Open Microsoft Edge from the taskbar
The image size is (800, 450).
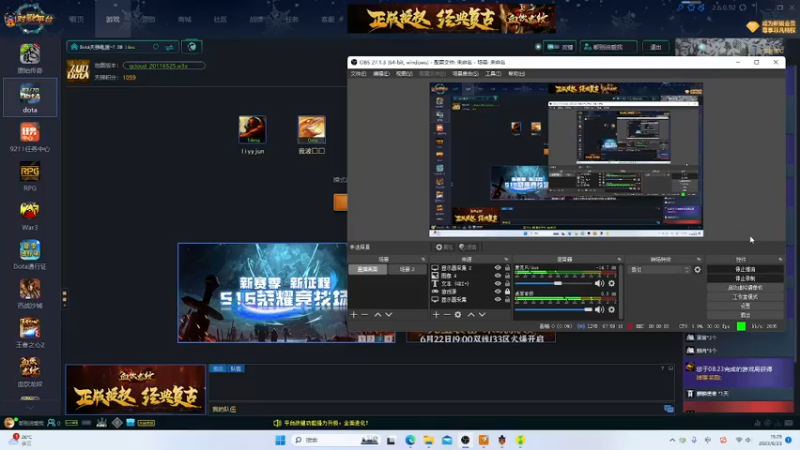pos(410,440)
